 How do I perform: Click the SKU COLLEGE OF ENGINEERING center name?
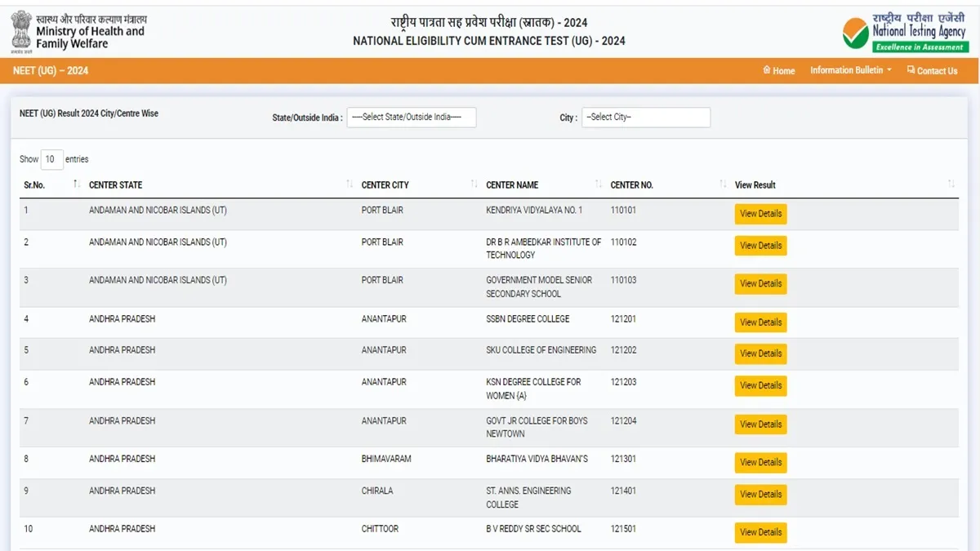coord(541,350)
